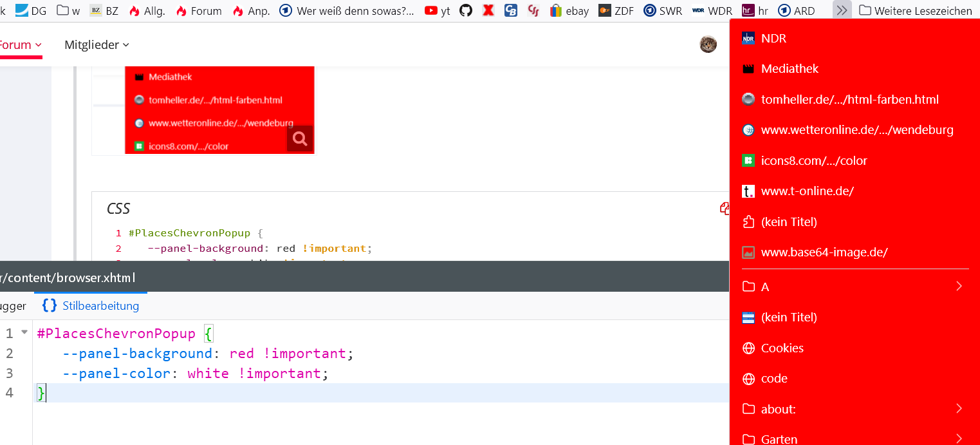Click the red X bookmark icon

coord(488,10)
